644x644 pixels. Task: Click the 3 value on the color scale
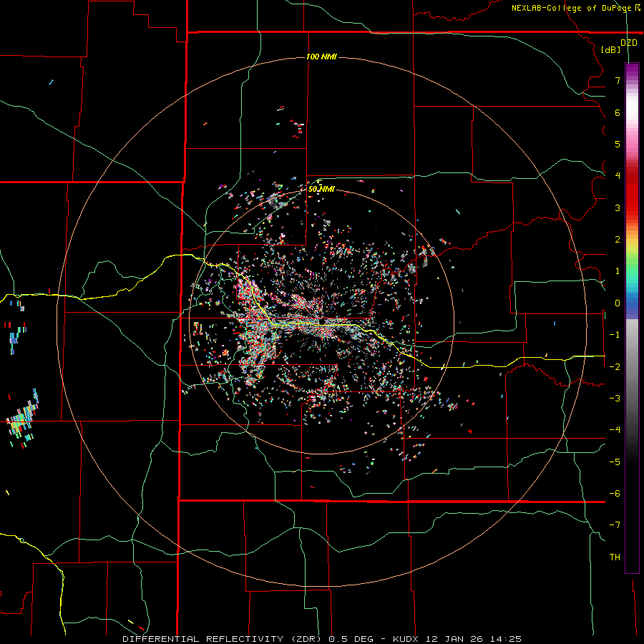tap(618, 208)
